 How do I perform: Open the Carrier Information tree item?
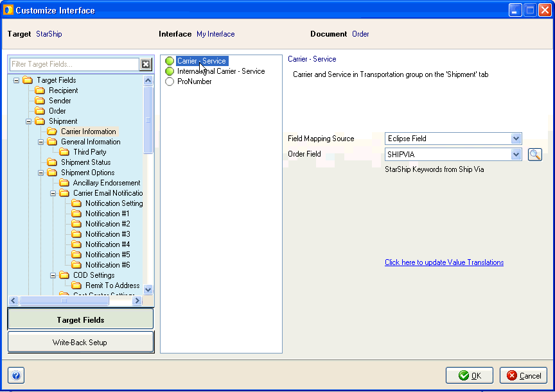[x=89, y=132]
